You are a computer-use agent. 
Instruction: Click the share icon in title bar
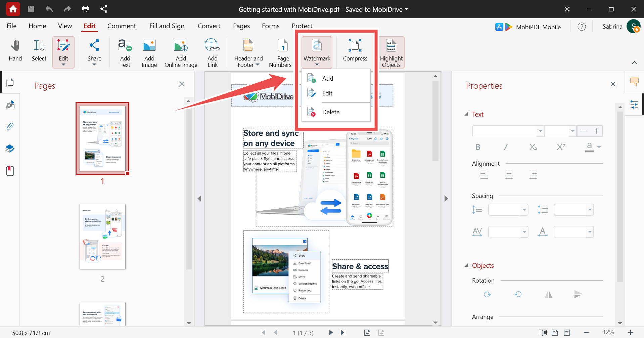point(104,9)
